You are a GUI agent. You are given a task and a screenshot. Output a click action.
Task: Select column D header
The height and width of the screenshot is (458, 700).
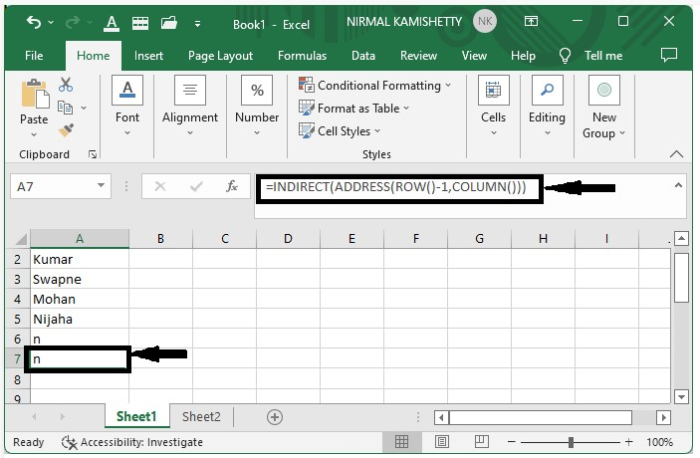[x=288, y=239]
